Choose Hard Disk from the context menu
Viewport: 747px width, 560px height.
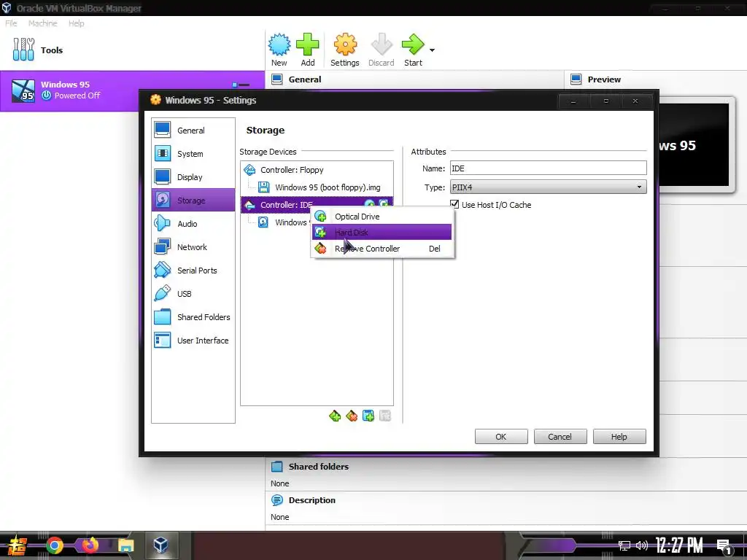pyautogui.click(x=382, y=233)
